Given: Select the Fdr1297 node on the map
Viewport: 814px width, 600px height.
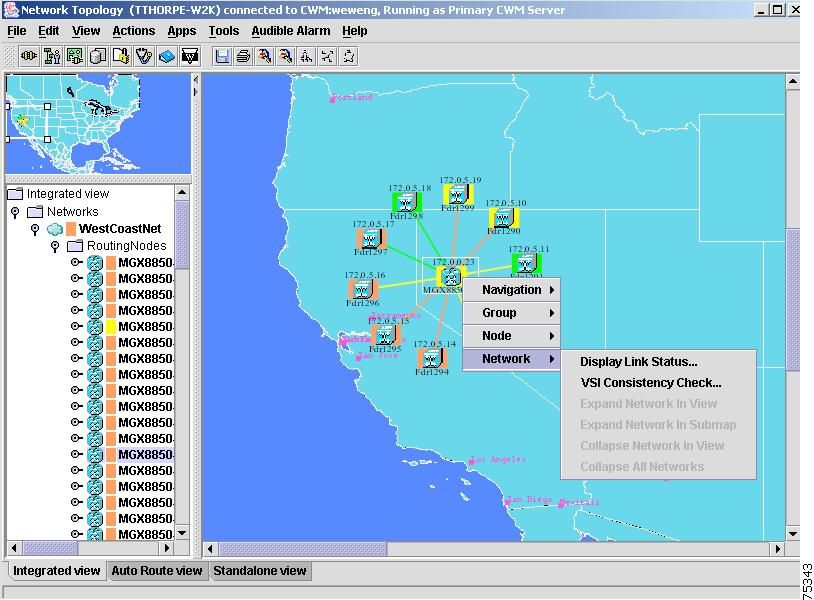Looking at the screenshot, I should (371, 239).
